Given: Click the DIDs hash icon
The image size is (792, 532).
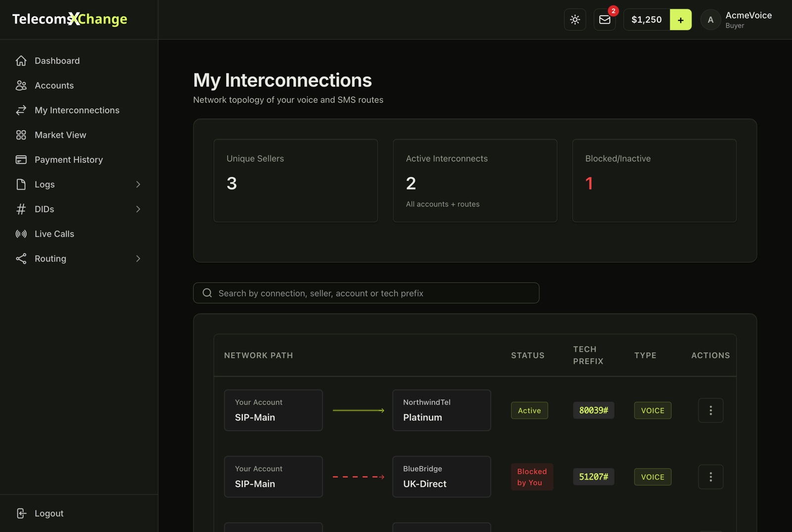Looking at the screenshot, I should [21, 209].
